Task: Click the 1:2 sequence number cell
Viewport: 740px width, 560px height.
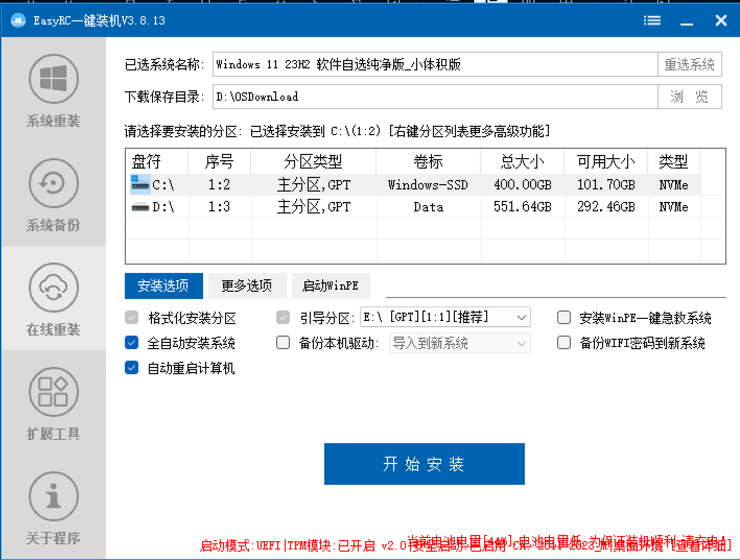Action: coord(219,185)
